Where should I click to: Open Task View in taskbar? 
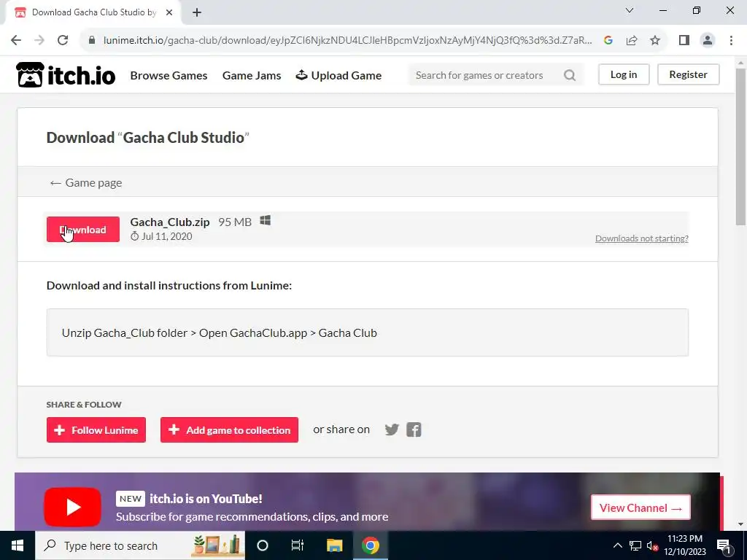[x=298, y=545]
